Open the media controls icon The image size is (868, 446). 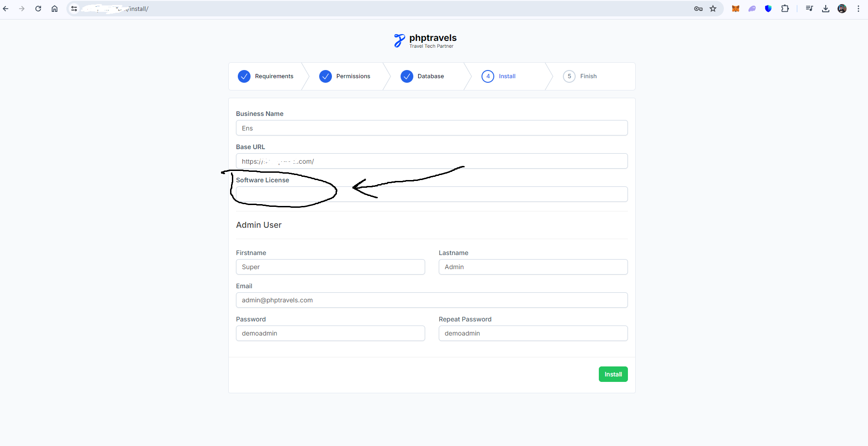[x=809, y=9]
